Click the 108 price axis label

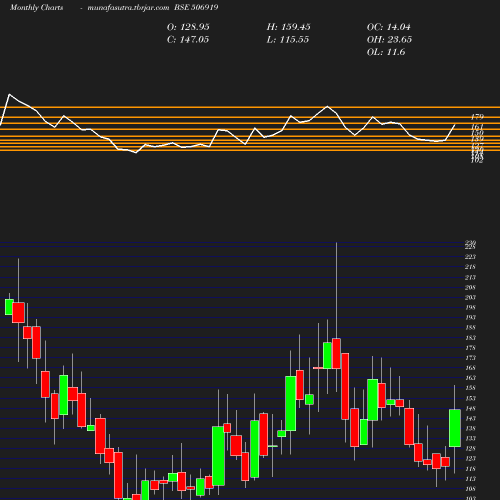[x=470, y=489]
